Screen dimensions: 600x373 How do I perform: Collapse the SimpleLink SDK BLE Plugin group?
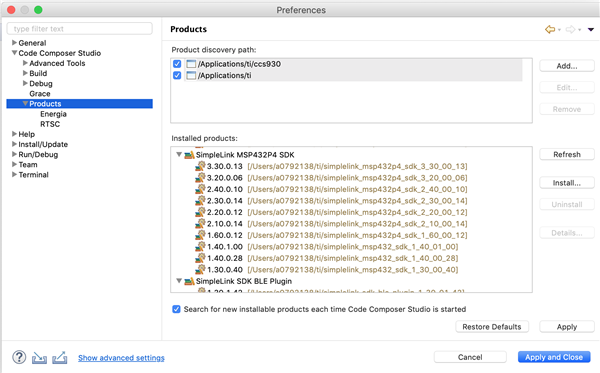pyautogui.click(x=179, y=281)
